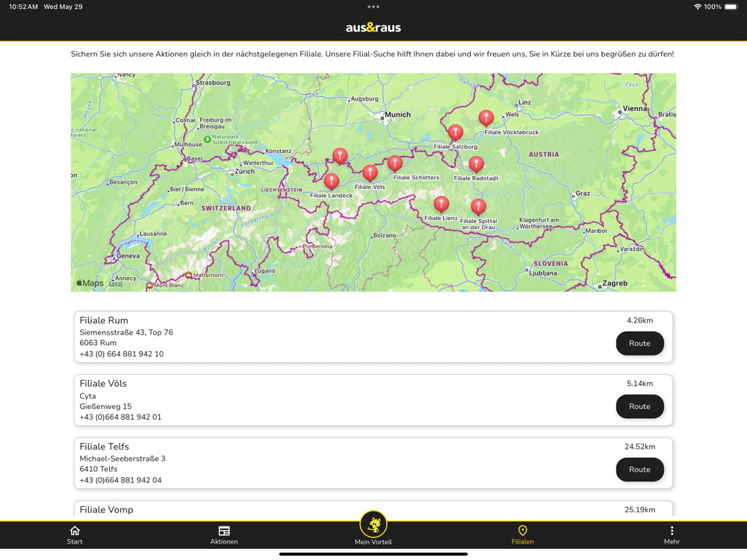
Task: Tap the Apple Maps logo
Action: [x=90, y=283]
